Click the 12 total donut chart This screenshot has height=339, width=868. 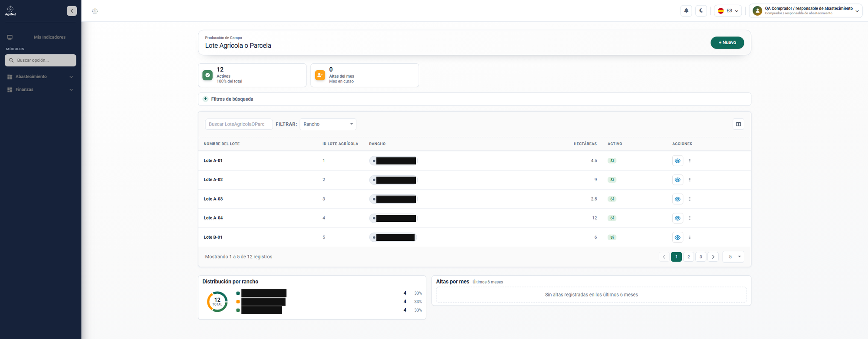(217, 302)
